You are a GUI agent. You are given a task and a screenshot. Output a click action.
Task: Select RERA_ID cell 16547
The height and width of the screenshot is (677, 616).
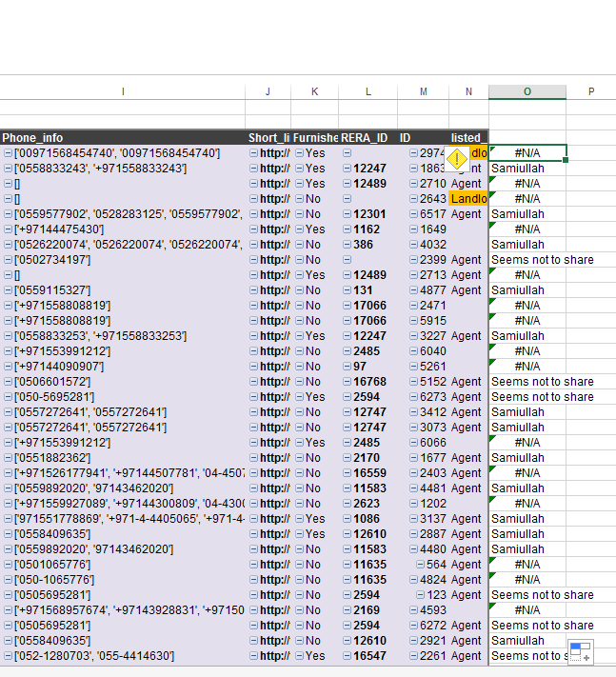coord(368,655)
